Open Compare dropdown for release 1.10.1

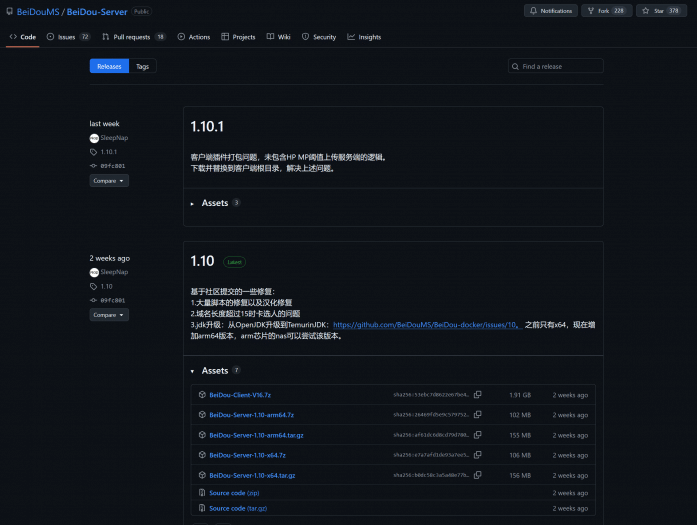click(x=109, y=181)
